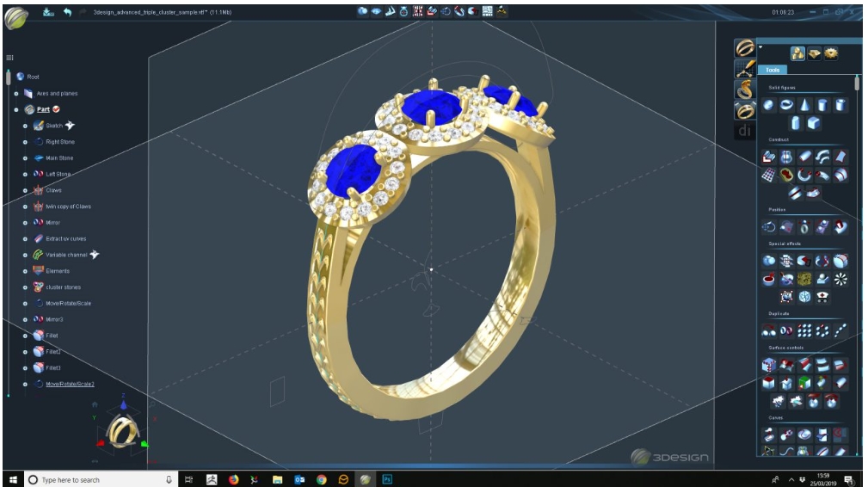Click the Windows Start button

coord(13,480)
